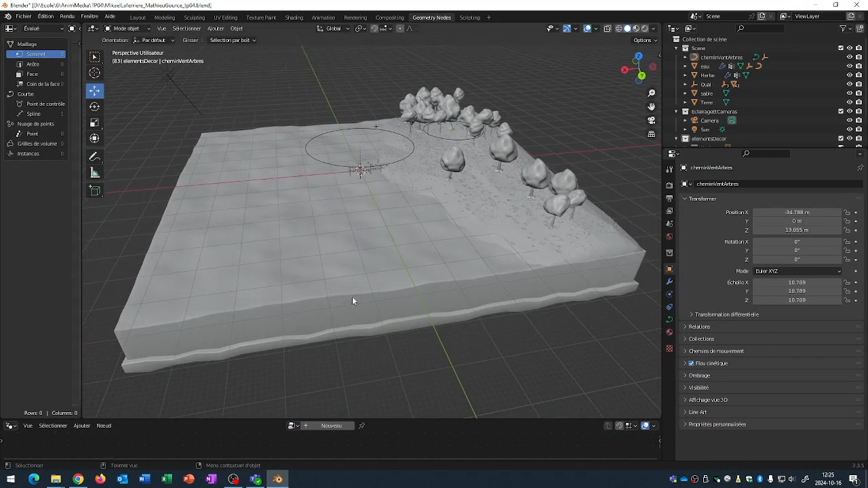Uncheck the Flou cinétique checkbox

[x=691, y=363]
